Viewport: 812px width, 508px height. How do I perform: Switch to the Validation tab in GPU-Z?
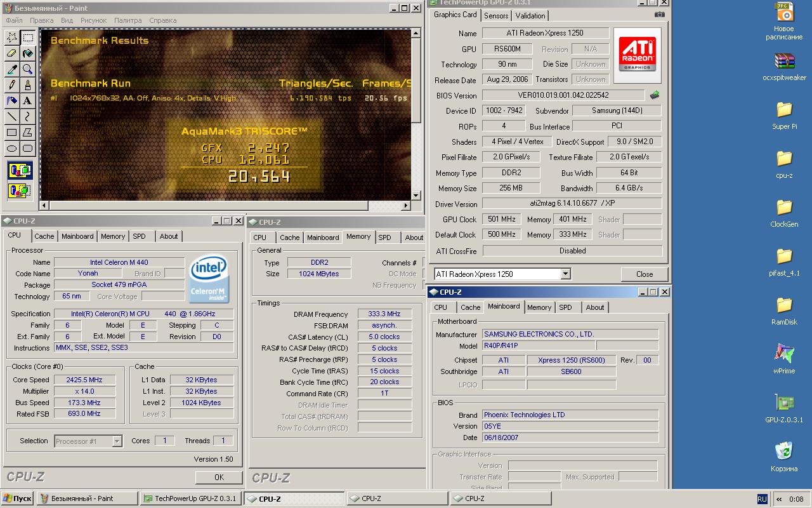click(530, 16)
